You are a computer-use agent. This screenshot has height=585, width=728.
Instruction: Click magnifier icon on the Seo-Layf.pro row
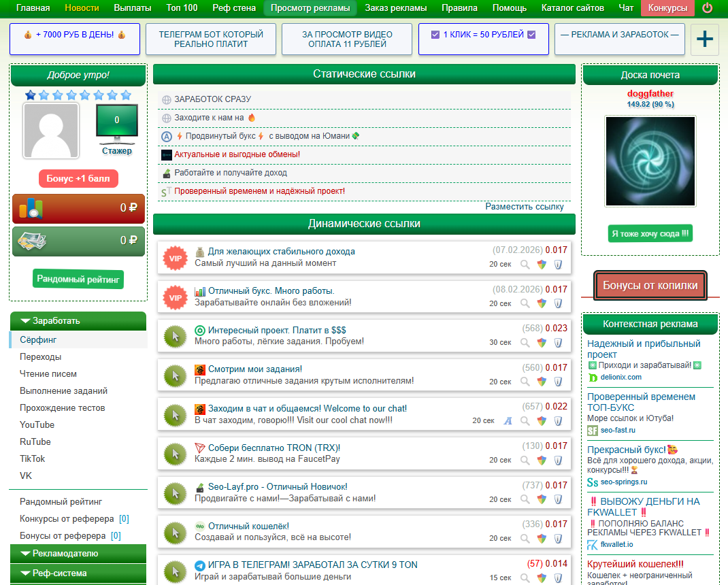pyautogui.click(x=525, y=499)
